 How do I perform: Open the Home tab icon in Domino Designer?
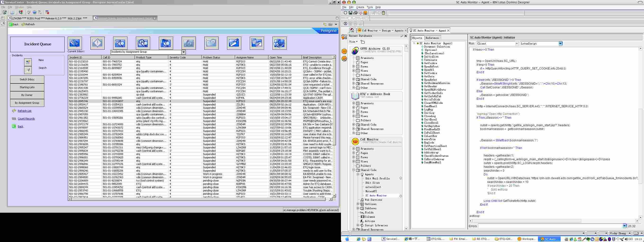tap(352, 30)
